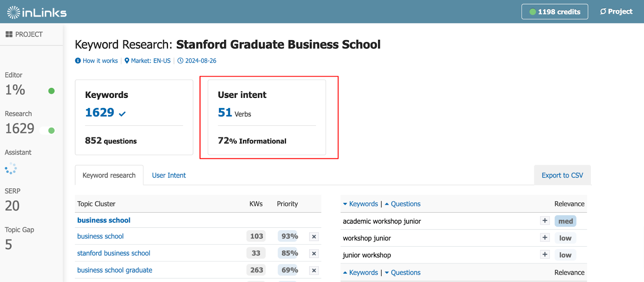Open the bold business school cluster heading
This screenshot has height=282, width=644.
(x=104, y=220)
